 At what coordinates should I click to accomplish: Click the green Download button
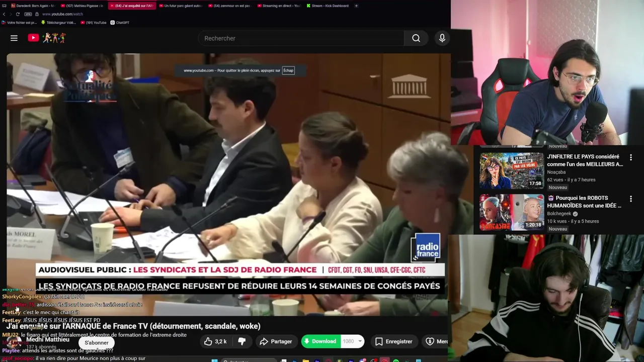click(x=320, y=341)
